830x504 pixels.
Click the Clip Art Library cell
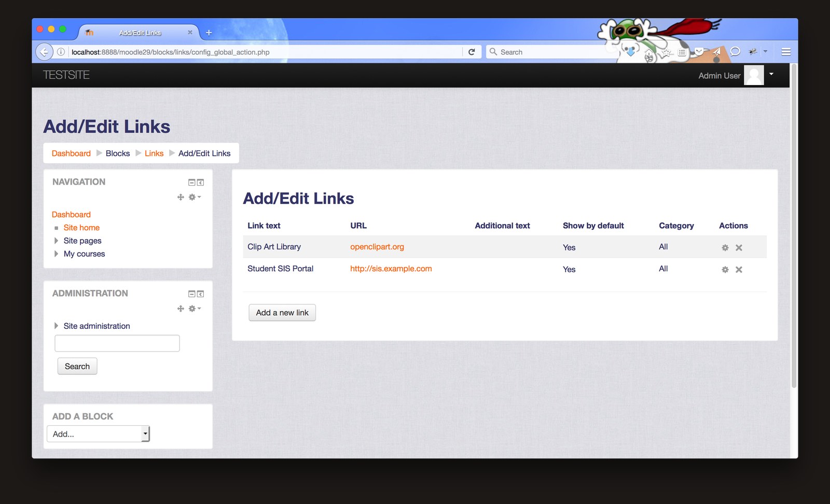click(274, 247)
